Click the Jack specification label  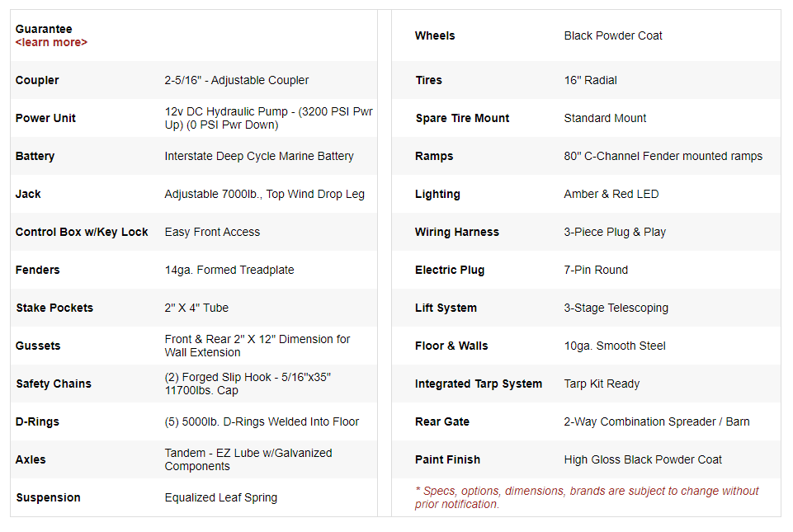click(x=28, y=194)
